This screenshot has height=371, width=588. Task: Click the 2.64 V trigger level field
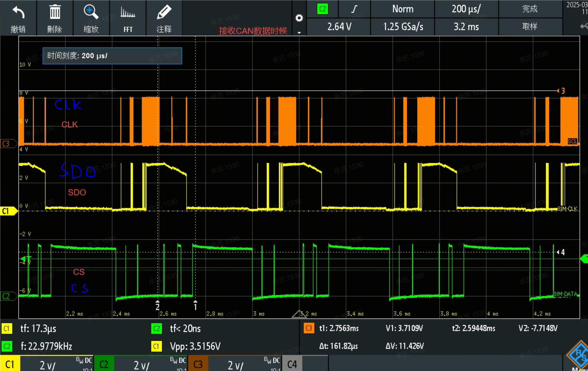tap(339, 27)
